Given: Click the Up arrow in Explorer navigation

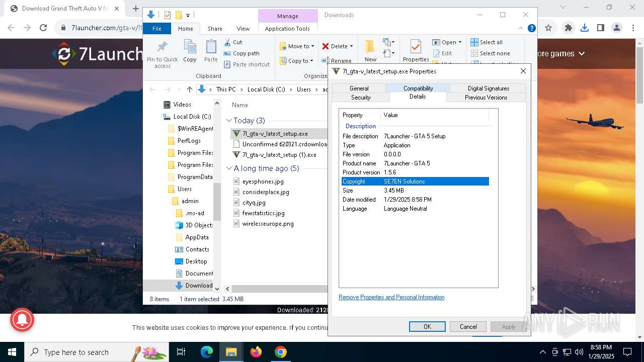Looking at the screenshot, I should coord(189,89).
